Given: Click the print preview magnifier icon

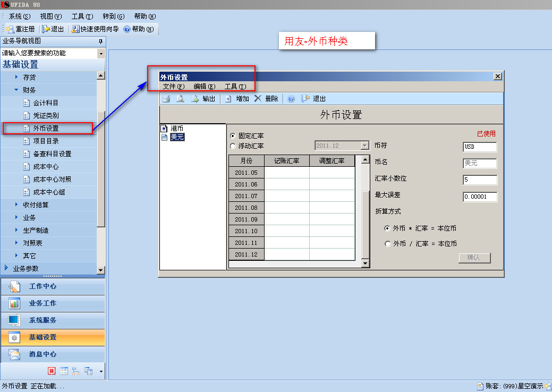Looking at the screenshot, I should [180, 99].
